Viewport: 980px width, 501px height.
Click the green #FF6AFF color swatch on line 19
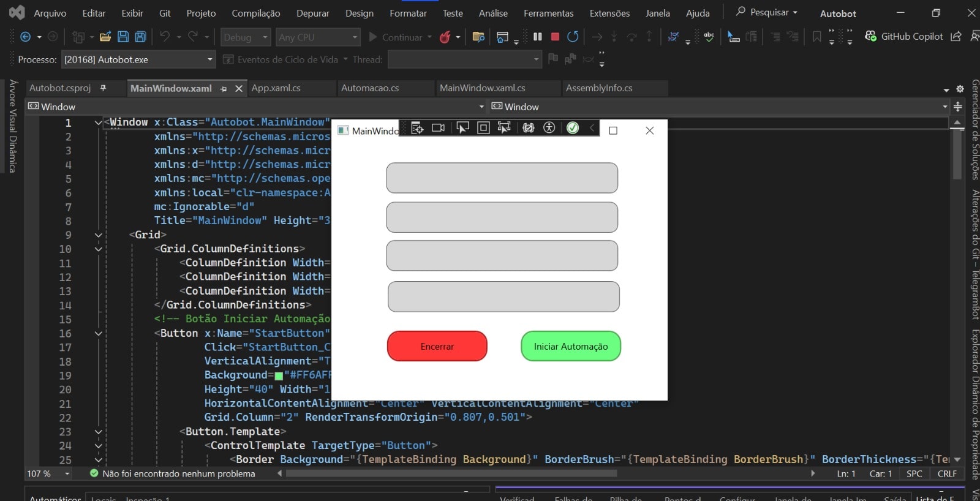click(279, 375)
